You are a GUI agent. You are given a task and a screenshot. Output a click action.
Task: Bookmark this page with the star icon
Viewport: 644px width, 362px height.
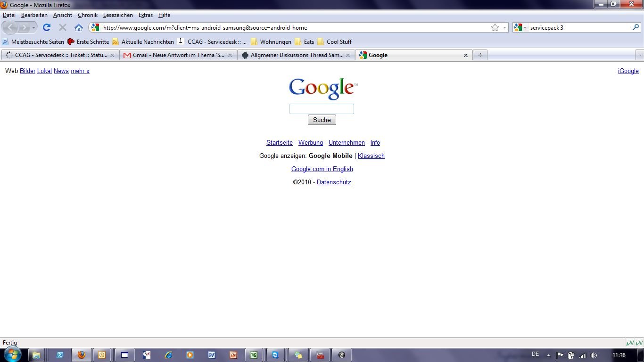(x=495, y=27)
